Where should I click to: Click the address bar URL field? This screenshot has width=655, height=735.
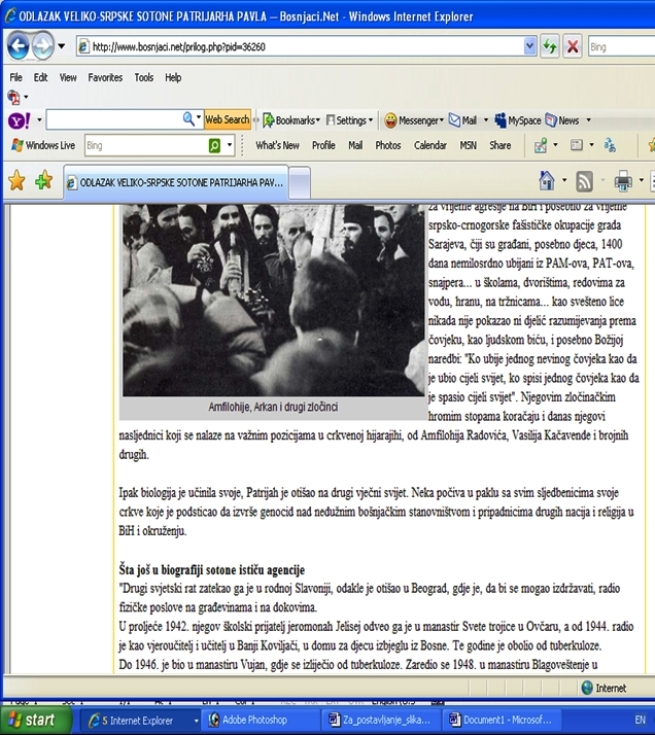300,47
